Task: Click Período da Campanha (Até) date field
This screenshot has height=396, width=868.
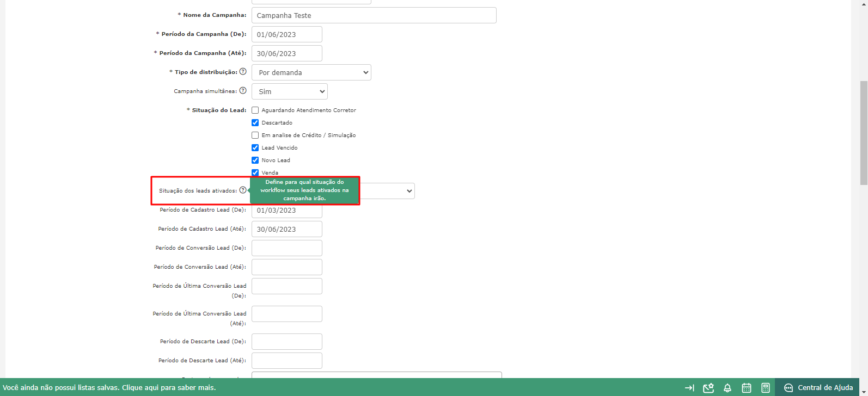Action: coord(287,53)
